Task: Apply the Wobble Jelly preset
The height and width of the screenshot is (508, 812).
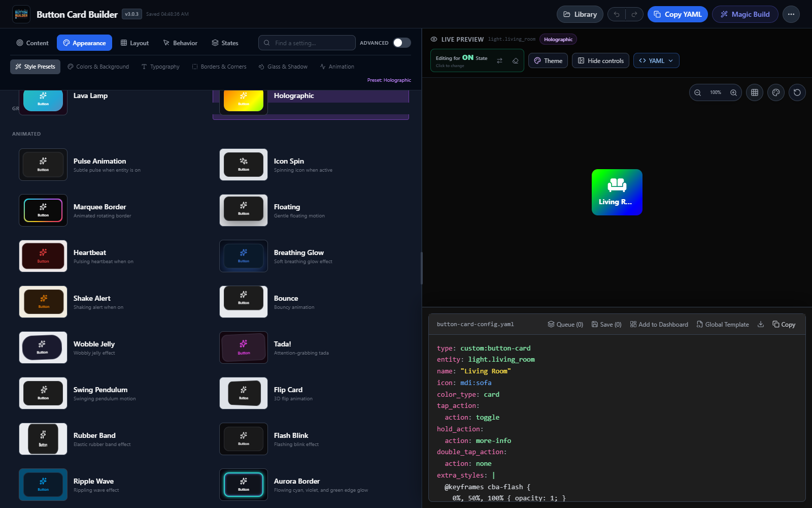Action: [x=110, y=347]
